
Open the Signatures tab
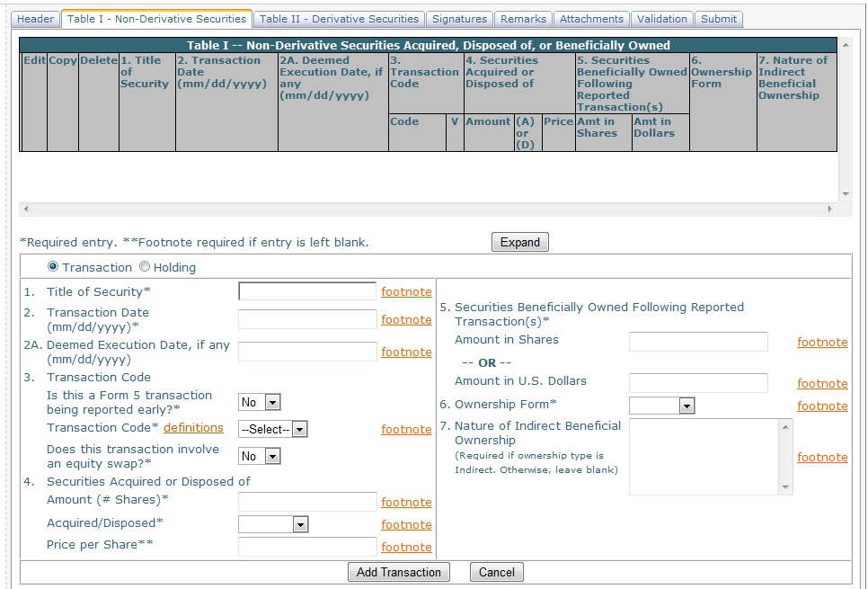point(459,19)
